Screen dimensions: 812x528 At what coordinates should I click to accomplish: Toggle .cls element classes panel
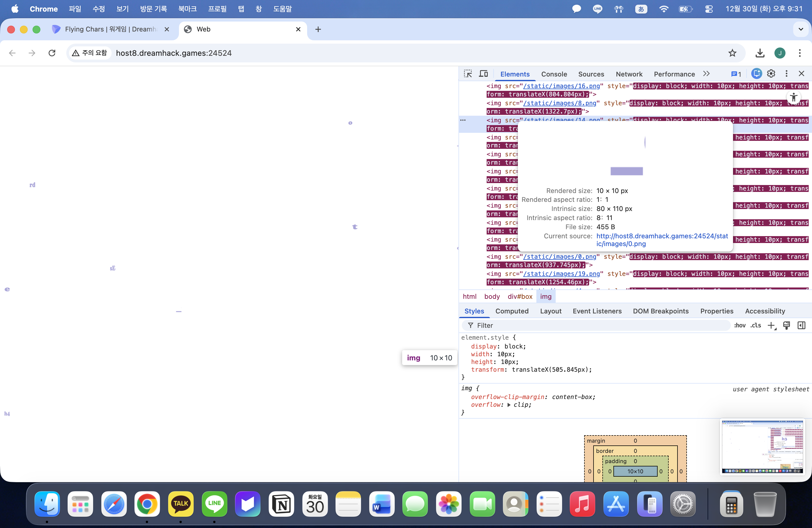tap(756, 325)
